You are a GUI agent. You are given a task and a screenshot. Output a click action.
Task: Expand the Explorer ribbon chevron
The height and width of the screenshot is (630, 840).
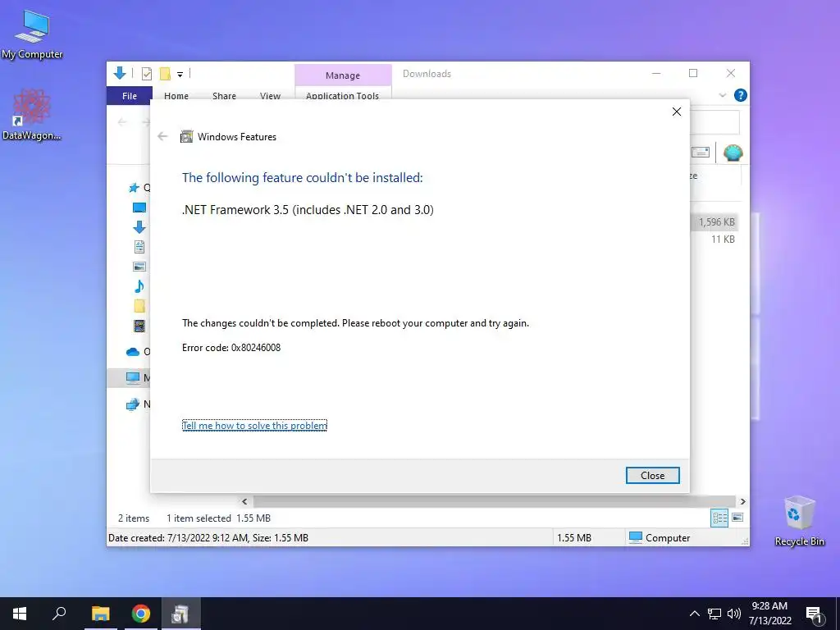(722, 95)
